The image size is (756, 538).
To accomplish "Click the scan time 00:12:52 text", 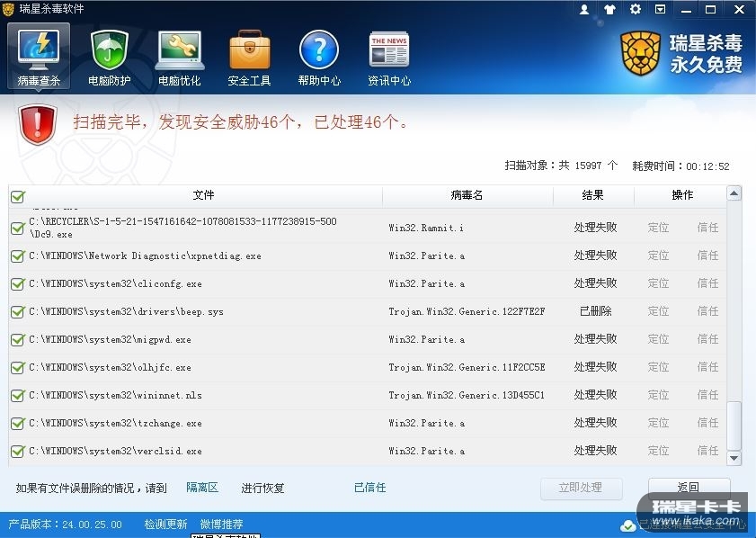I will (707, 166).
